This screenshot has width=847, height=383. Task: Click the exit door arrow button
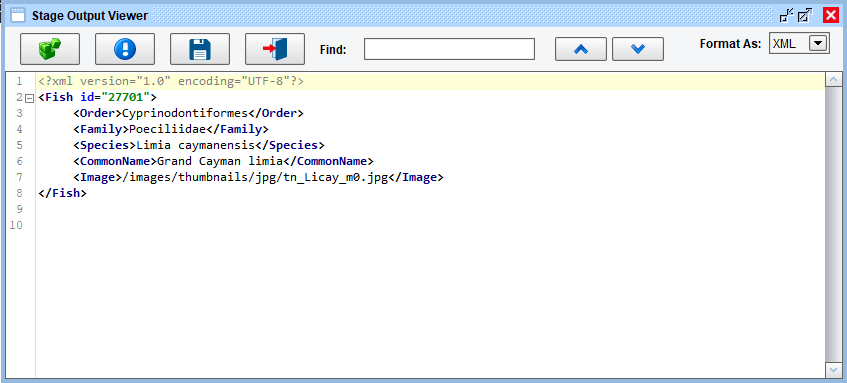coord(275,49)
